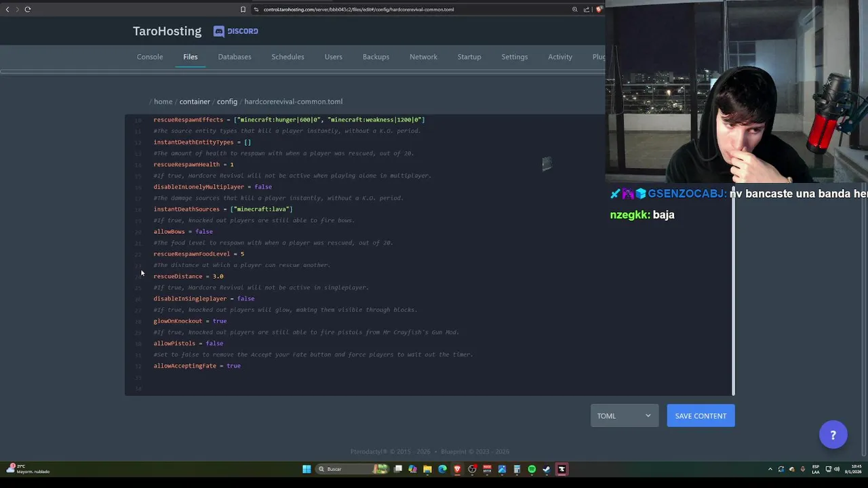
Task: Open Windows Start menu
Action: pyautogui.click(x=307, y=469)
